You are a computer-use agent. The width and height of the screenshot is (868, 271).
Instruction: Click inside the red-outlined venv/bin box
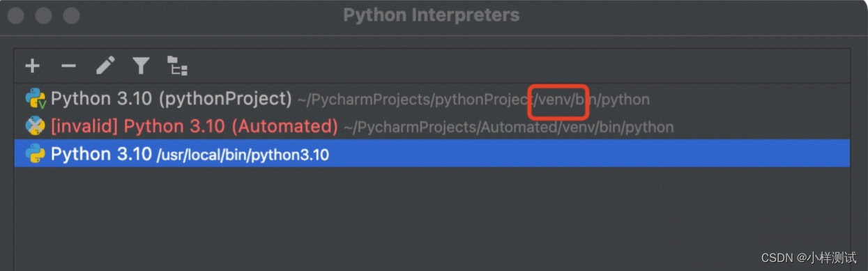559,100
